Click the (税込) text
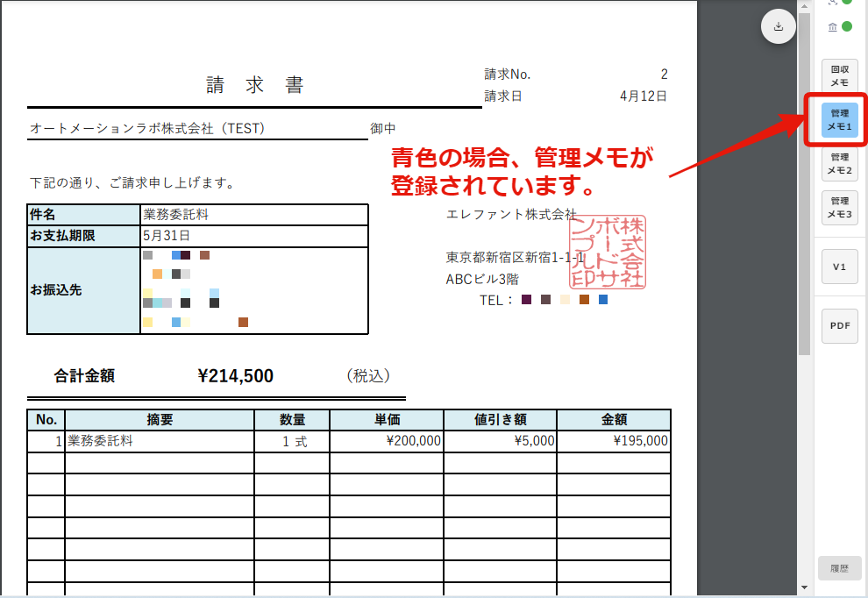 coord(368,376)
